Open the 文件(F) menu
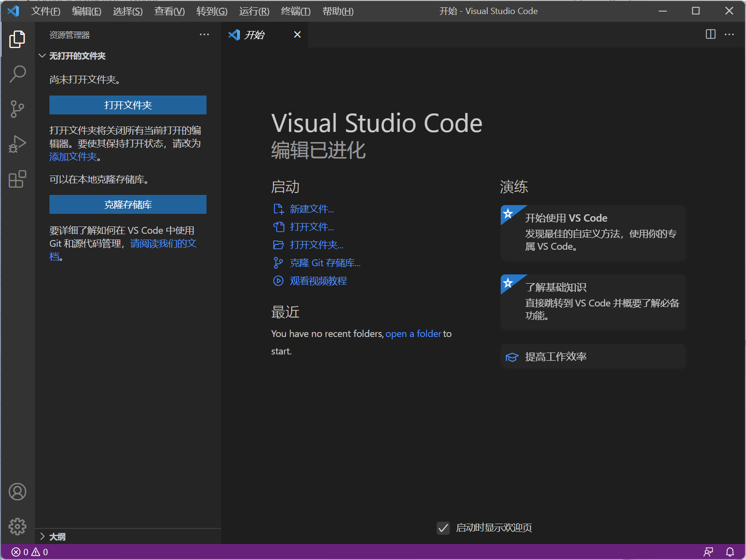746x560 pixels. click(46, 11)
